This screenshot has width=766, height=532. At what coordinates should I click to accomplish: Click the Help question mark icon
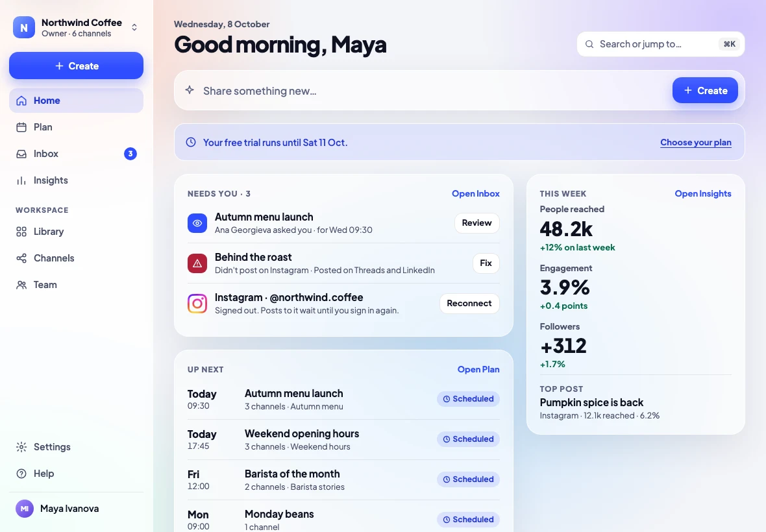(21, 474)
